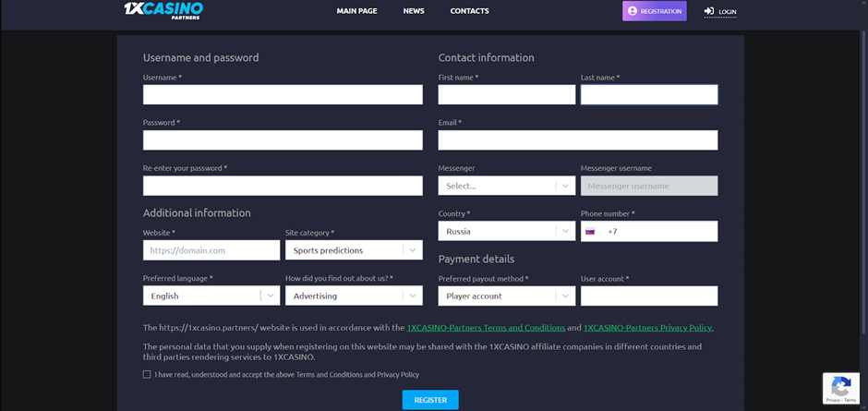Tick the Terms and Conditions acceptance checkbox

point(147,375)
